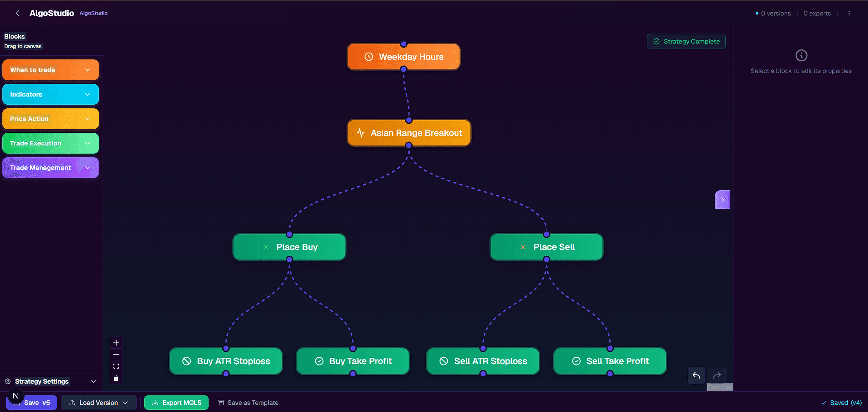
Task: Click Save as Template at the bottom
Action: [x=248, y=402]
